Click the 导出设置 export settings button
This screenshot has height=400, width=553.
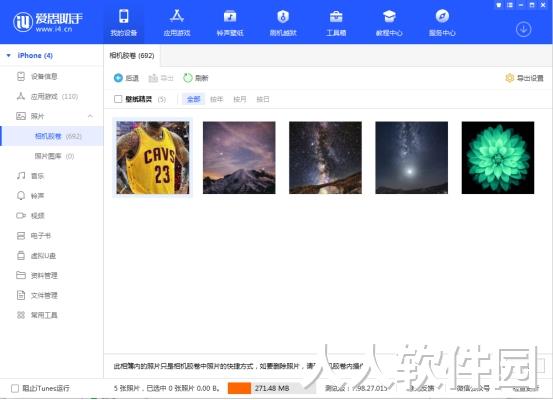524,78
